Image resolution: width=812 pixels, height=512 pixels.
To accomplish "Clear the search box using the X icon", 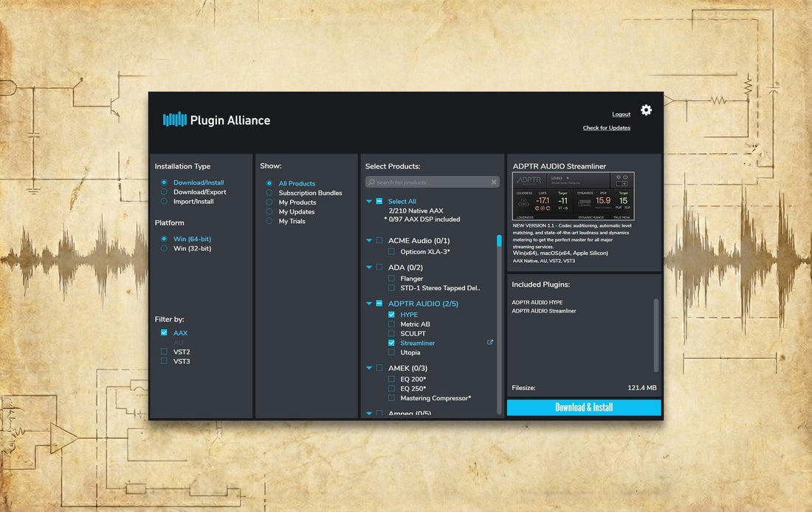I will pyautogui.click(x=493, y=182).
